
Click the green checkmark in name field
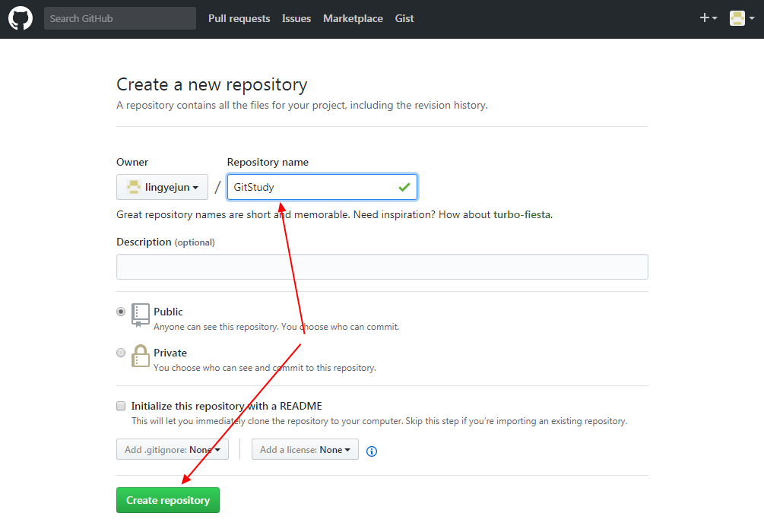coord(404,187)
